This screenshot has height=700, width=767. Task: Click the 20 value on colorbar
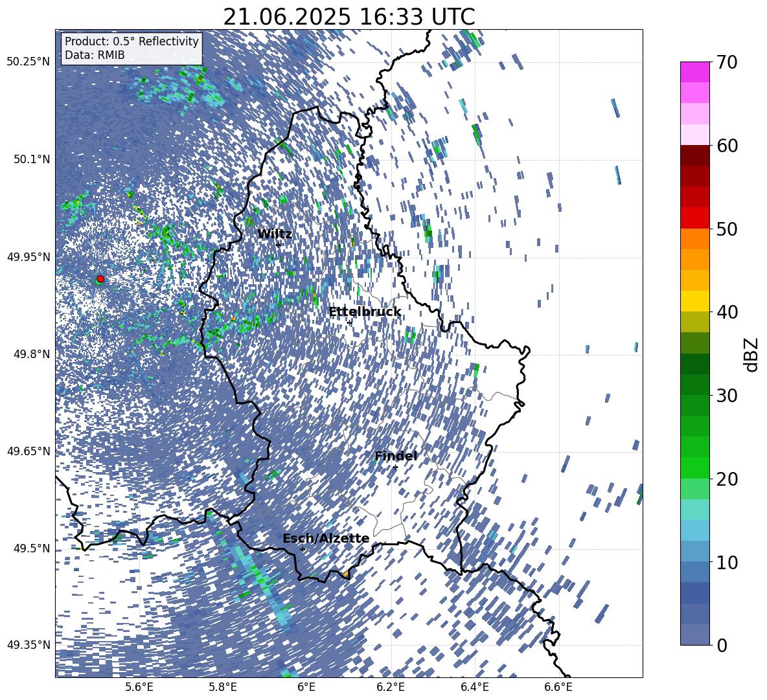pos(727,479)
